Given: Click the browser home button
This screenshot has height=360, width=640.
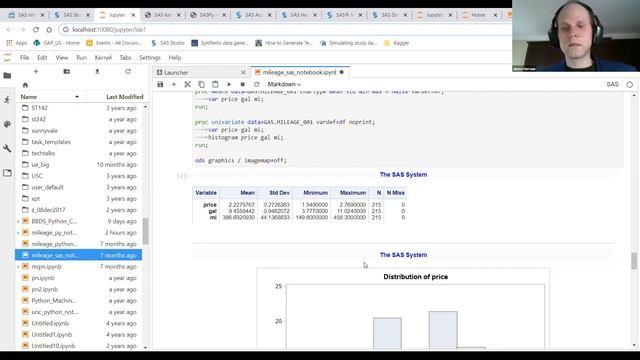Looking at the screenshot, I should (x=49, y=30).
